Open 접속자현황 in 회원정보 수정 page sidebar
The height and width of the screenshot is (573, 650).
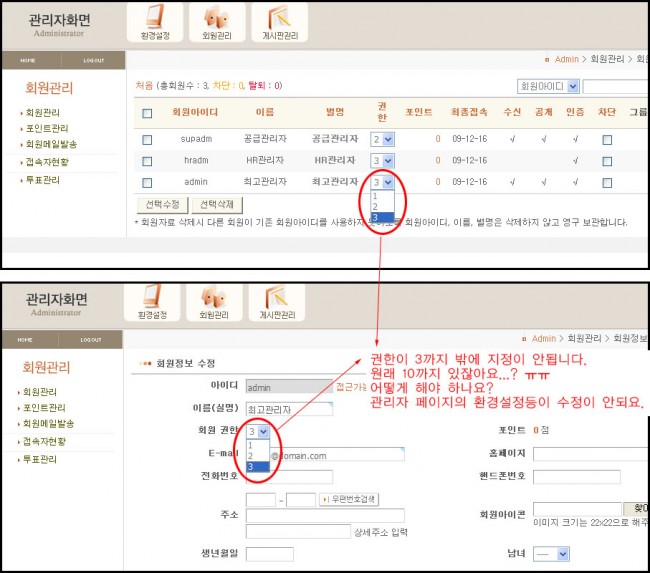pos(44,442)
